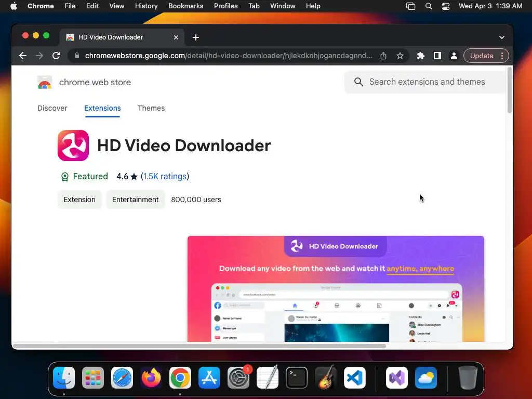532x399 pixels.
Task: Open the profile avatar icon
Action: [454, 56]
